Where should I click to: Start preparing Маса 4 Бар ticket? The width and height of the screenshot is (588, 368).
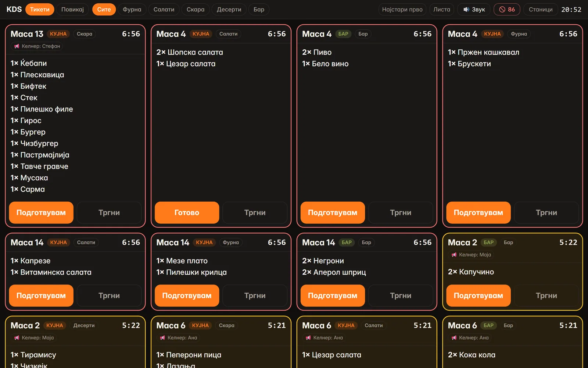333,212
